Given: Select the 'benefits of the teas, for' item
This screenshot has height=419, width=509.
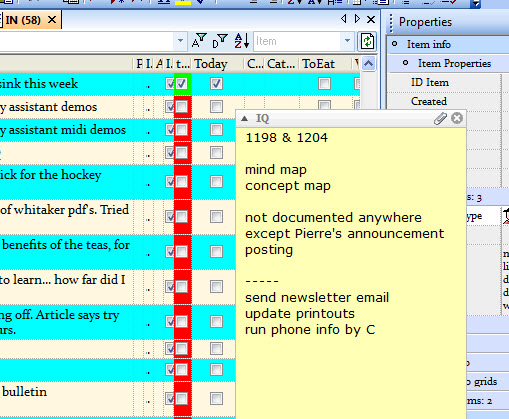Looking at the screenshot, I should (x=66, y=245).
